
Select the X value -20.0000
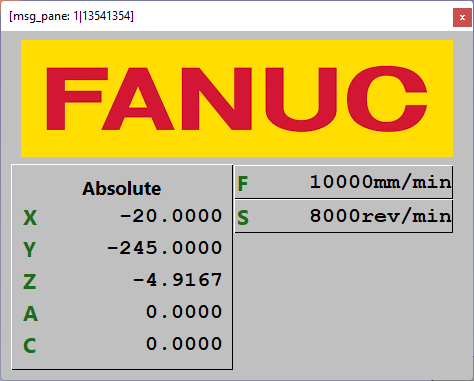click(171, 216)
